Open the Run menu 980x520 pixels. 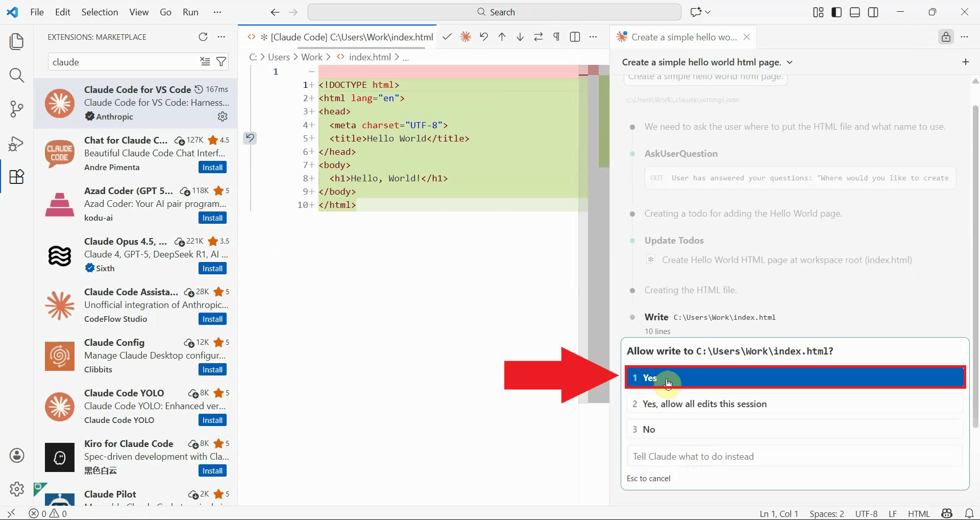pyautogui.click(x=190, y=12)
